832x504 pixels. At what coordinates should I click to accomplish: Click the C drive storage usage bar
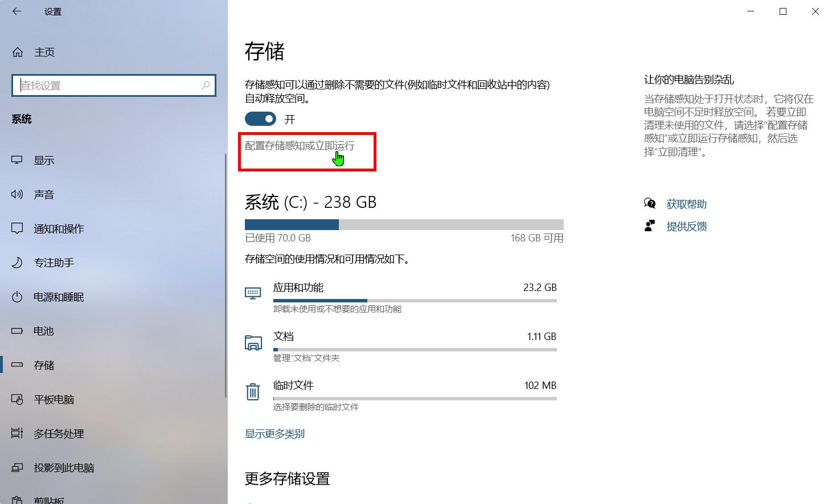[404, 224]
